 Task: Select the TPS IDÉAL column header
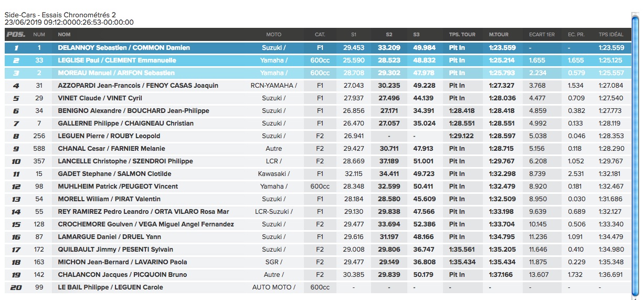point(611,35)
